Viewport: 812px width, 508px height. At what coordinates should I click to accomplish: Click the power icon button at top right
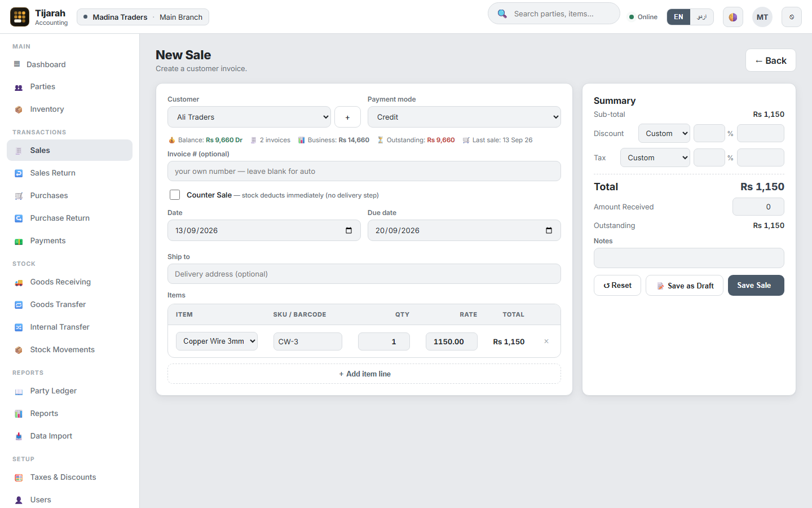point(791,17)
